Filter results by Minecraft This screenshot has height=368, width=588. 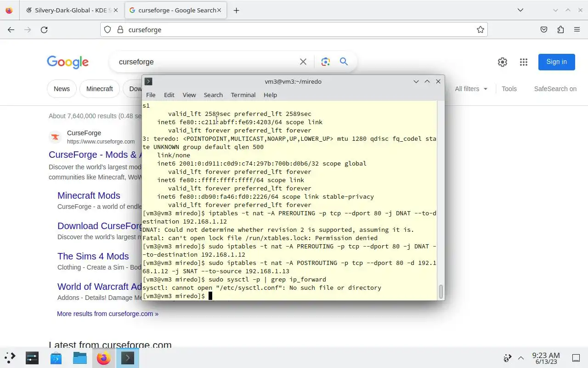100,89
